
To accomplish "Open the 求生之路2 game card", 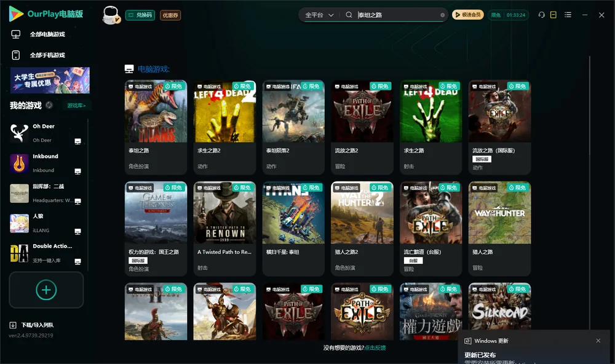I will click(x=224, y=127).
